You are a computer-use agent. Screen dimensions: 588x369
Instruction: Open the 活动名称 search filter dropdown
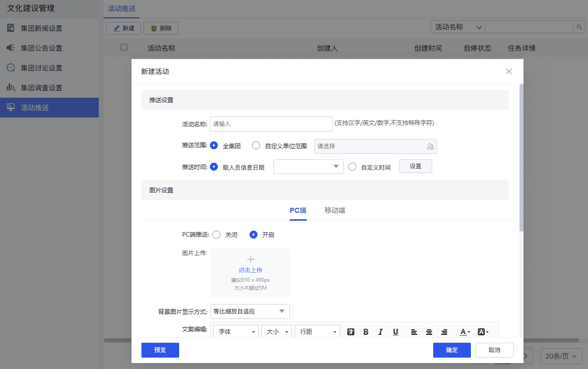[458, 27]
